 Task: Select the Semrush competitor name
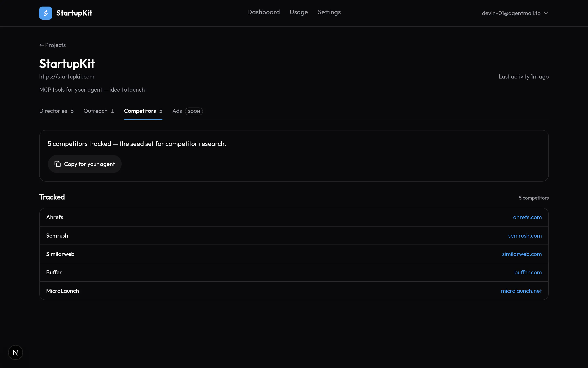click(57, 236)
